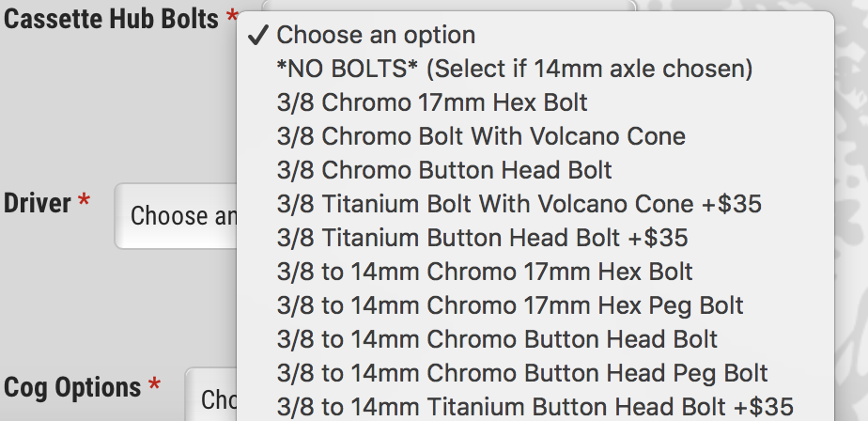This screenshot has width=868, height=421.
Task: Pick 3/8 Chromo Bolt With Volcano Cone
Action: pos(481,136)
